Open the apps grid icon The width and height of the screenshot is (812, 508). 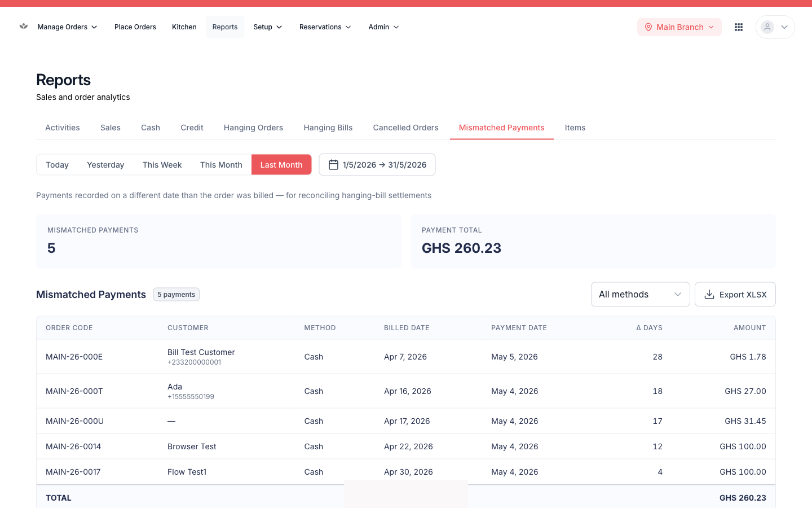[739, 27]
